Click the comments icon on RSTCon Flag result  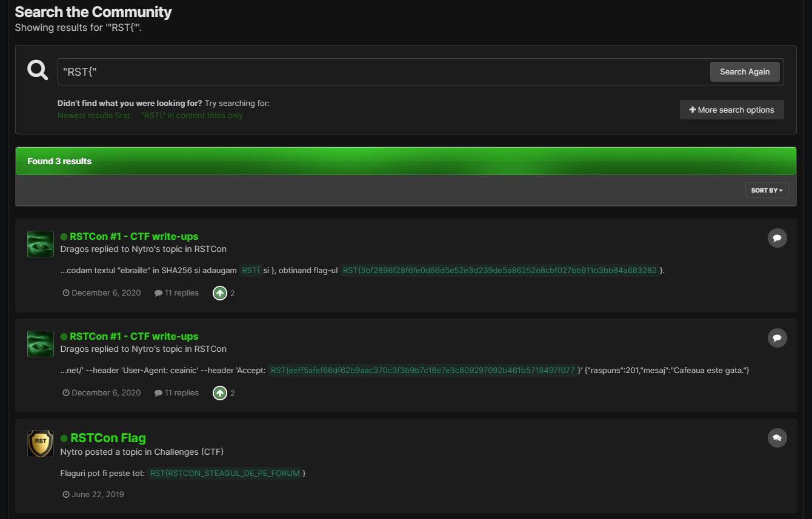(x=777, y=438)
